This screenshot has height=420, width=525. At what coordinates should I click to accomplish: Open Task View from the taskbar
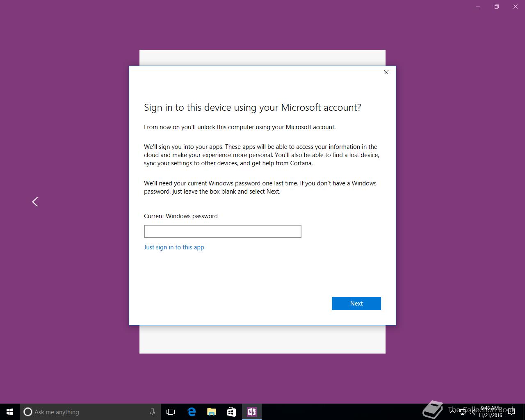point(171,412)
